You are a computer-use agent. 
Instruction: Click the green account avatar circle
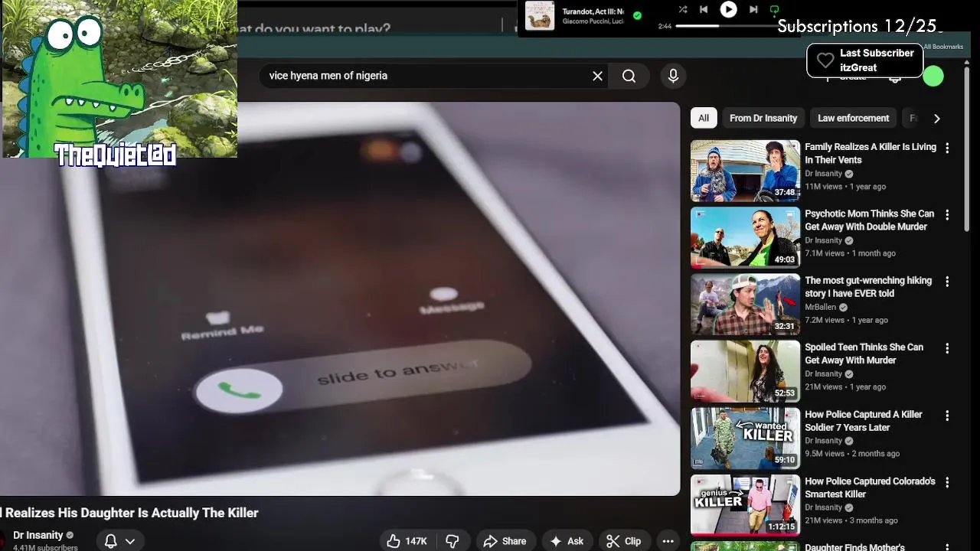click(x=933, y=76)
